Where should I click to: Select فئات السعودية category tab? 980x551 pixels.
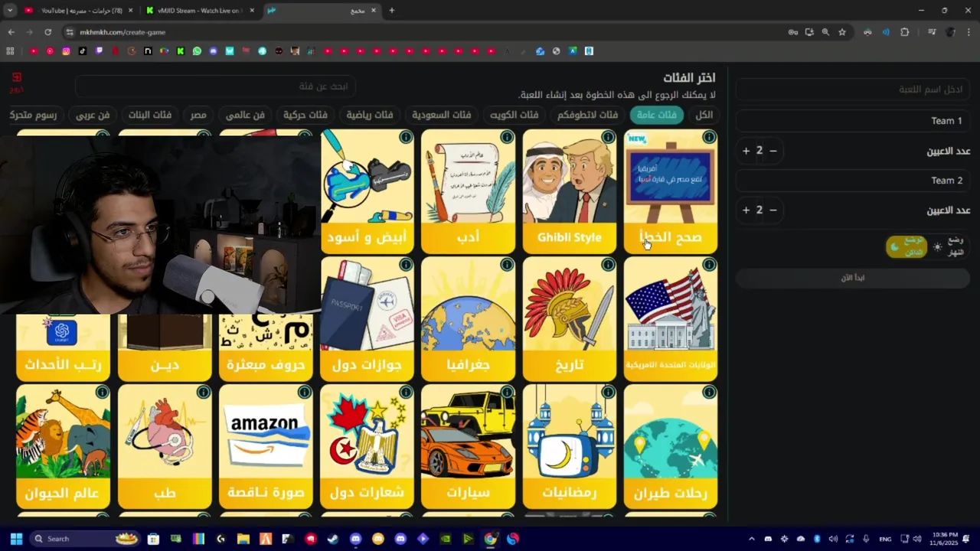pyautogui.click(x=441, y=115)
